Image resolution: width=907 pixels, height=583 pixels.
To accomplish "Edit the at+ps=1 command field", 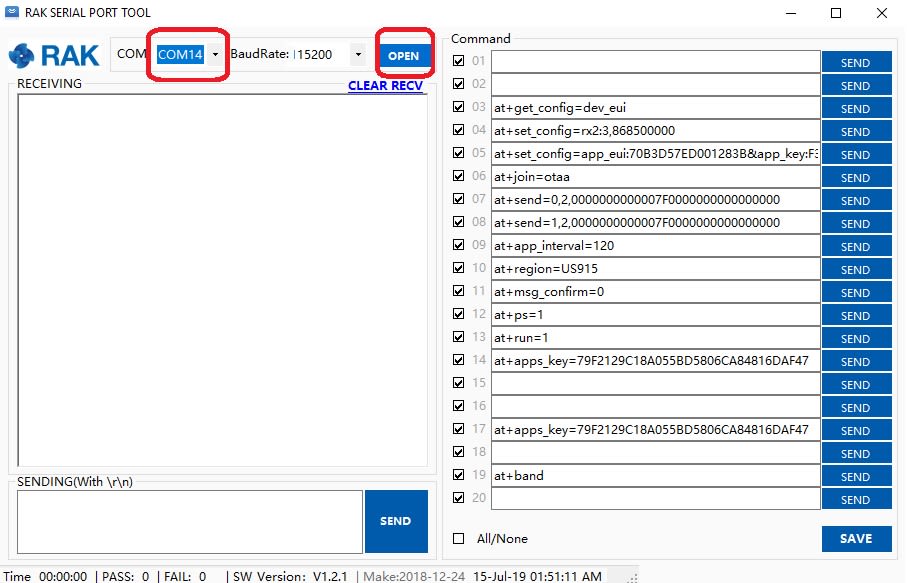I will tap(655, 315).
